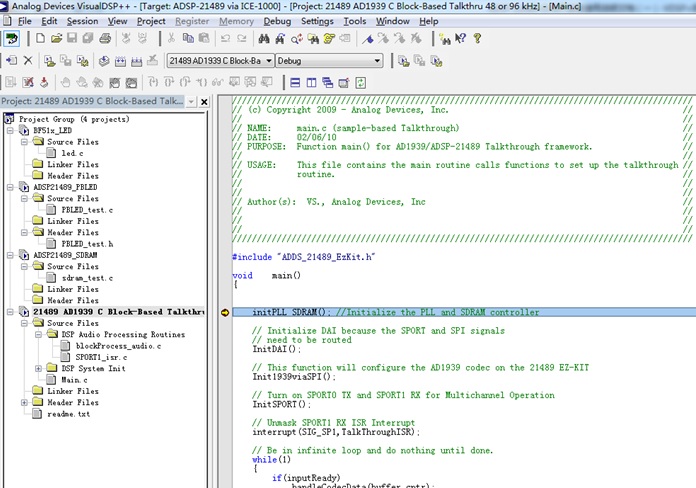
Task: Collapse the 21489 AD1939 Block-Based Talkthru project
Action: pos(10,312)
